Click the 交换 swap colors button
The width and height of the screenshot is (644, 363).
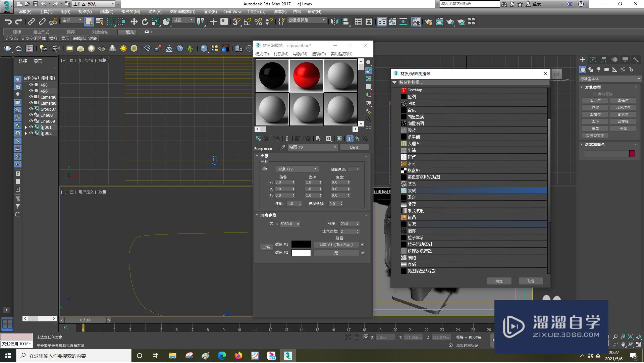[266, 247]
